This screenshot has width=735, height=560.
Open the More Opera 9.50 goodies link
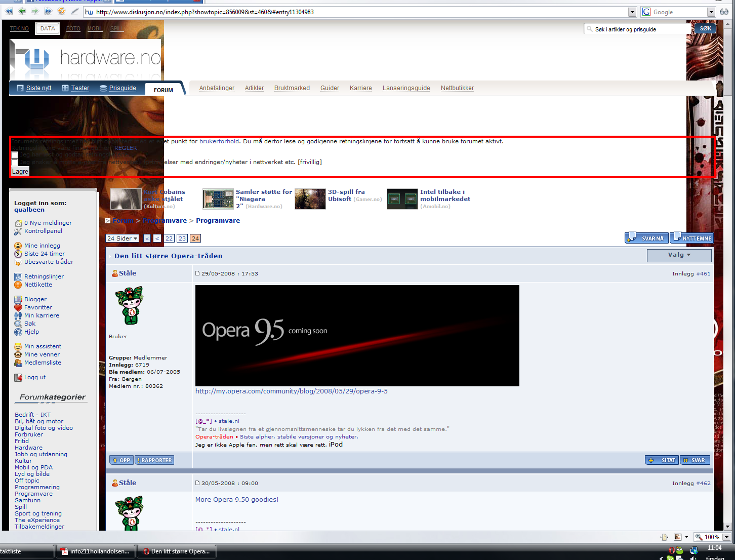tap(237, 500)
